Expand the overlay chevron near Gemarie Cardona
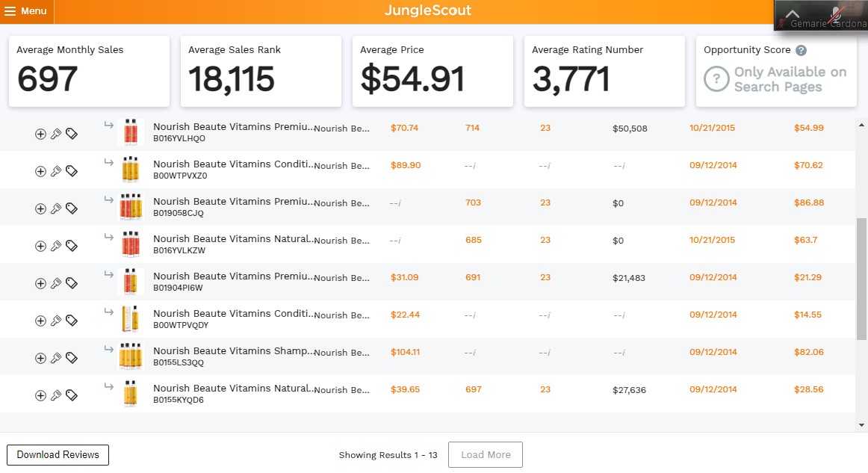Image resolution: width=868 pixels, height=473 pixels. (792, 14)
